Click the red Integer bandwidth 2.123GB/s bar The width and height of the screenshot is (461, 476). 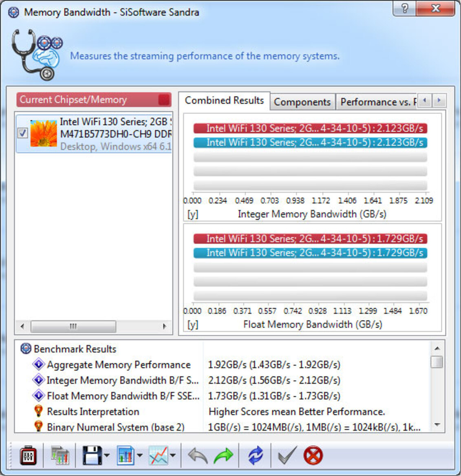pos(310,128)
